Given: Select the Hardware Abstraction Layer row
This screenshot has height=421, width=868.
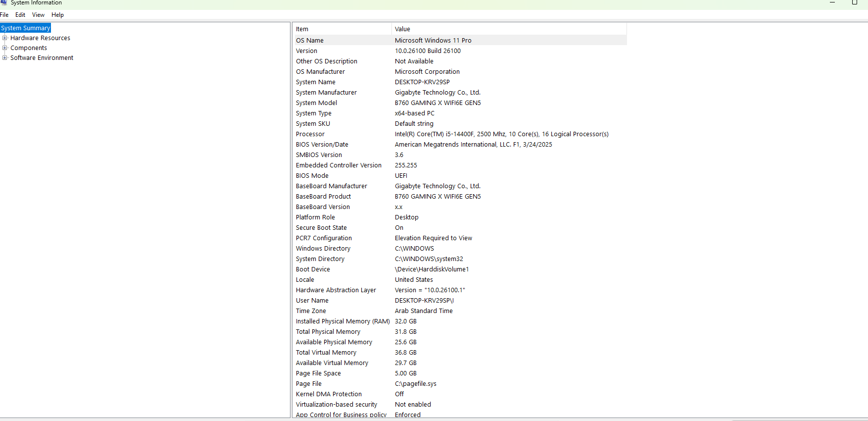Looking at the screenshot, I should [460, 290].
